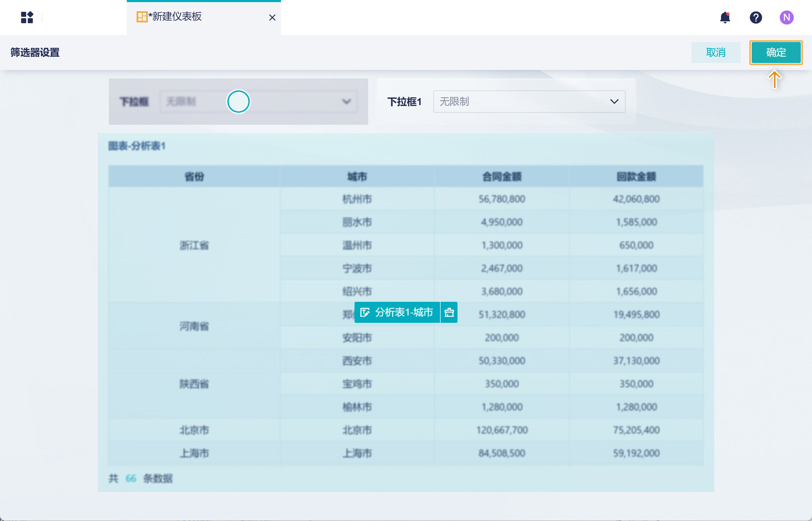812x521 pixels.
Task: Select the 西安市 cell
Action: tap(357, 361)
